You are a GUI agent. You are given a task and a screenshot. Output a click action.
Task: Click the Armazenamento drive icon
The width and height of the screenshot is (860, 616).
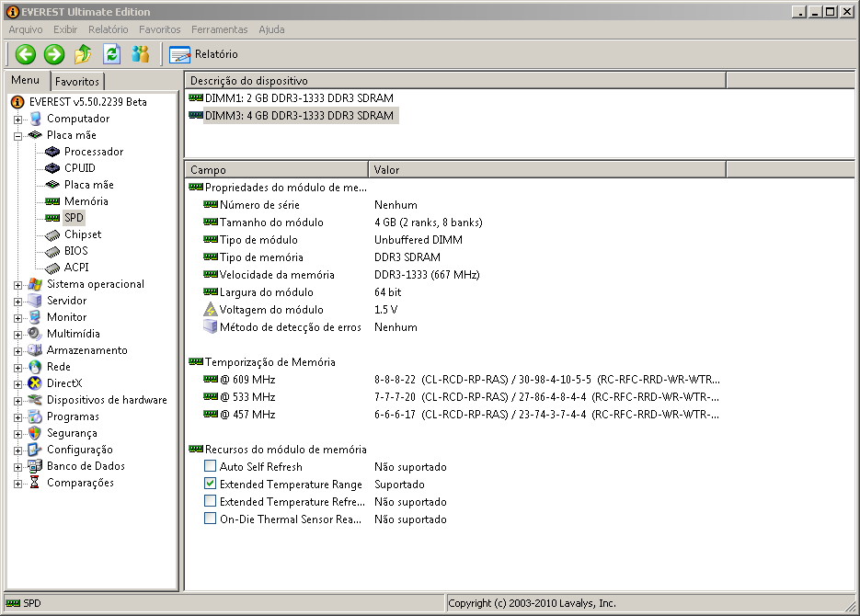tap(35, 350)
